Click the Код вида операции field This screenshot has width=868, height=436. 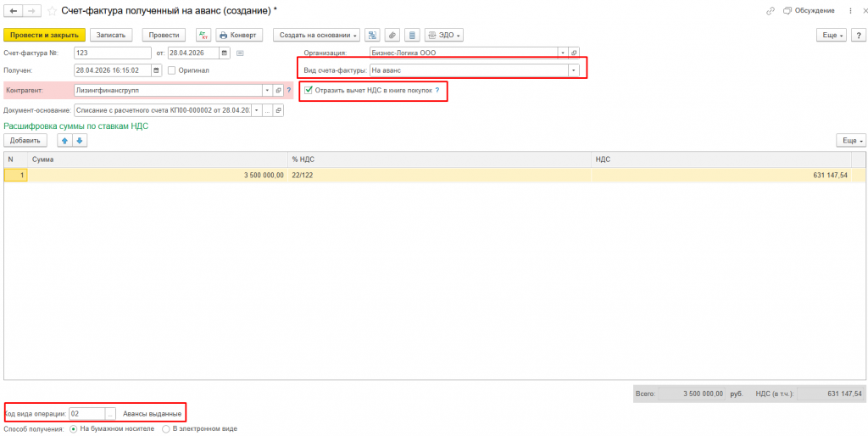tap(87, 413)
